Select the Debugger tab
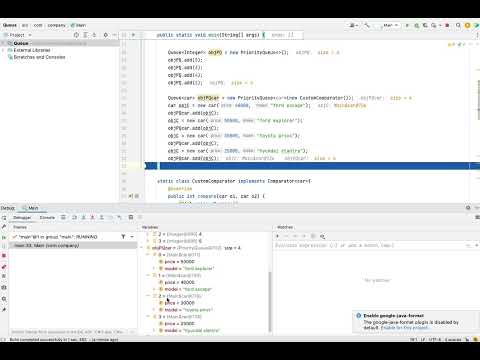 pyautogui.click(x=22, y=217)
